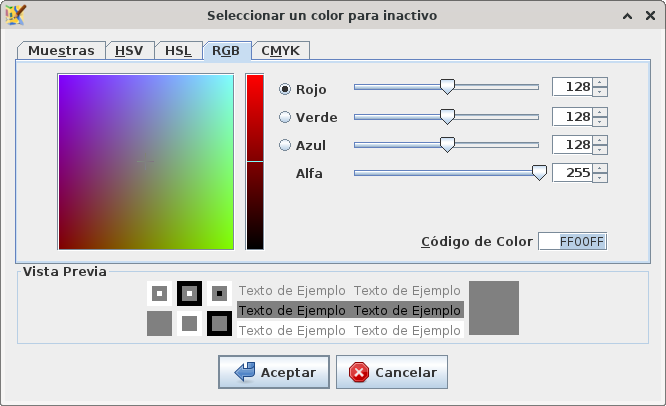This screenshot has height=406, width=666.
Task: Open the HSL tab
Action: point(178,51)
